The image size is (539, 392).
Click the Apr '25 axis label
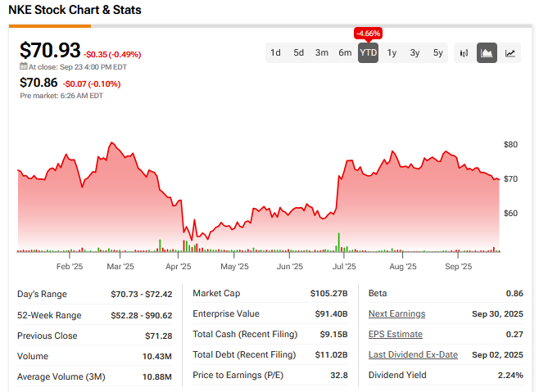pyautogui.click(x=178, y=267)
